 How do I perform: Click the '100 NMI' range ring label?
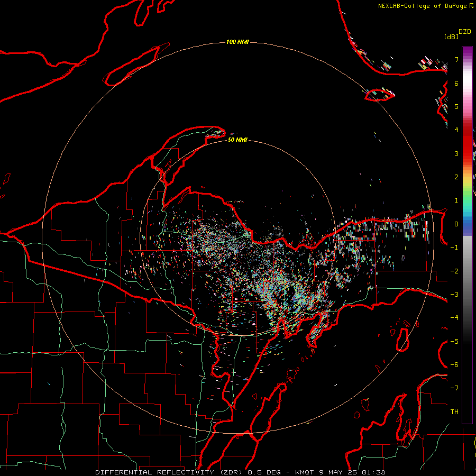237,42
